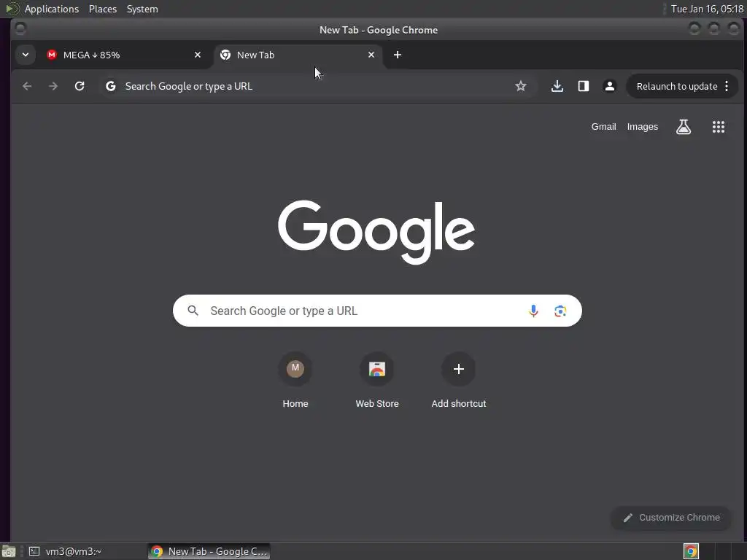Click Relaunch to update button
This screenshot has height=560, width=747.
[x=676, y=86]
